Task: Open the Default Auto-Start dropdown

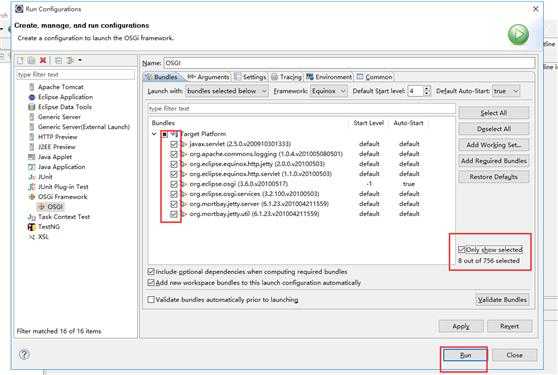Action: tap(506, 91)
